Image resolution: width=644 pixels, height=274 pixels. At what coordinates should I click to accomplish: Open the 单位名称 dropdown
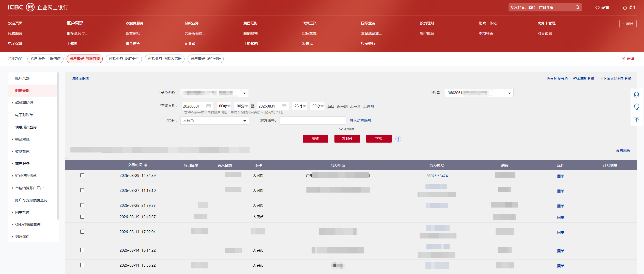[x=214, y=93]
